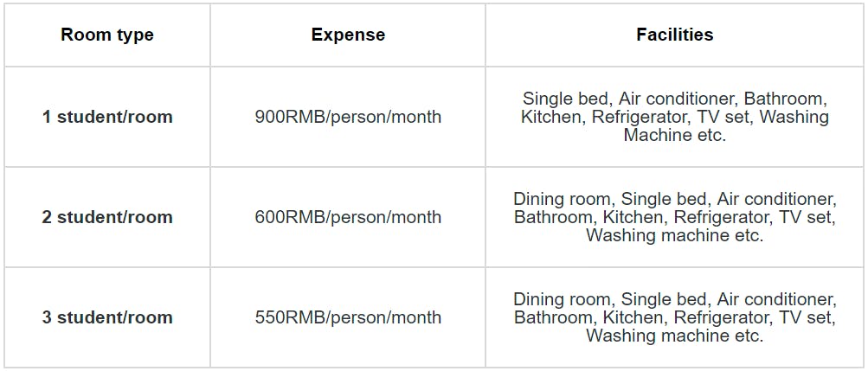The image size is (868, 371).
Task: Click 'Air conditioner' in 3 student/room facilities
Action: [776, 299]
